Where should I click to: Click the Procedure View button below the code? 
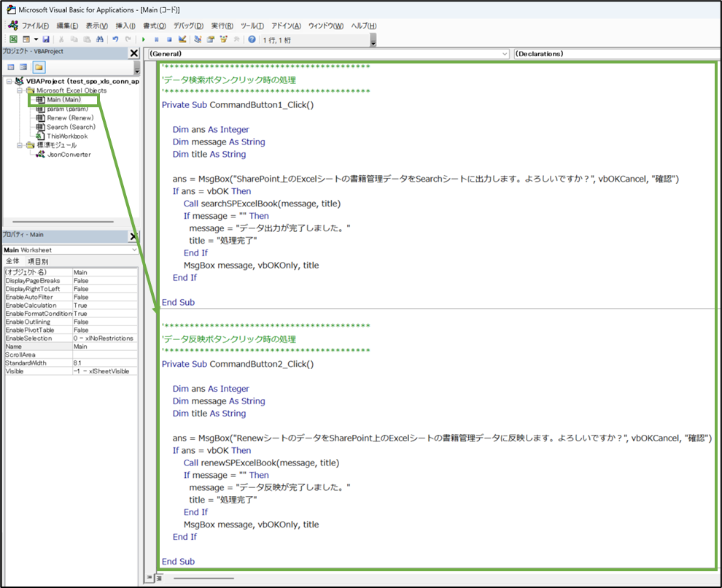150,577
